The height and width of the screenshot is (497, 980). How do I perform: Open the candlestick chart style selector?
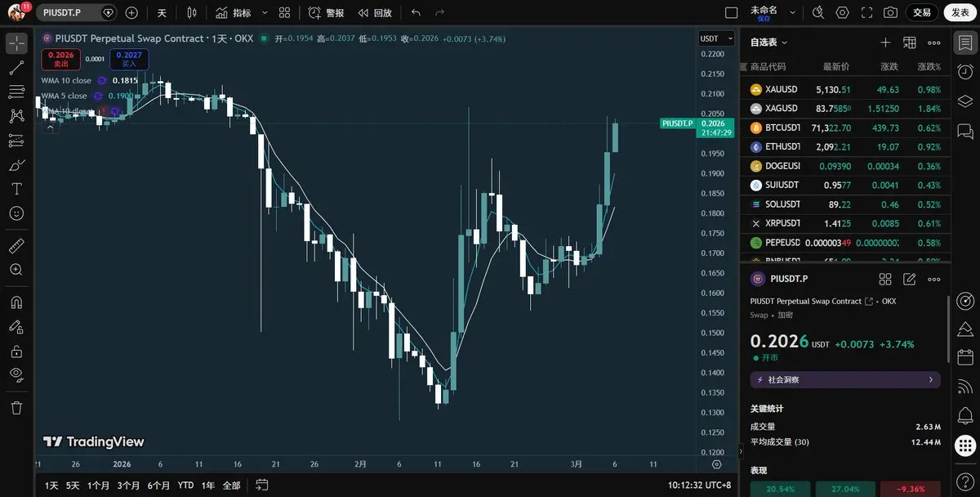click(x=192, y=12)
